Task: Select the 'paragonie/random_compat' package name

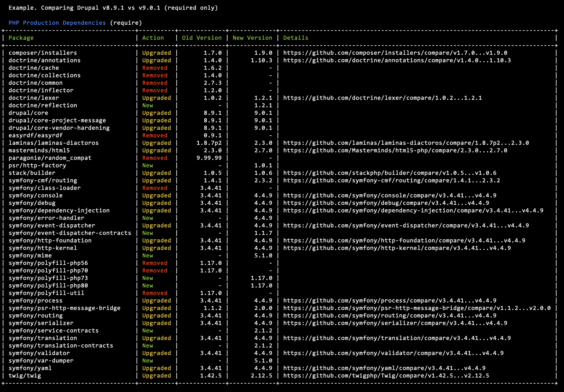Action: coord(50,158)
